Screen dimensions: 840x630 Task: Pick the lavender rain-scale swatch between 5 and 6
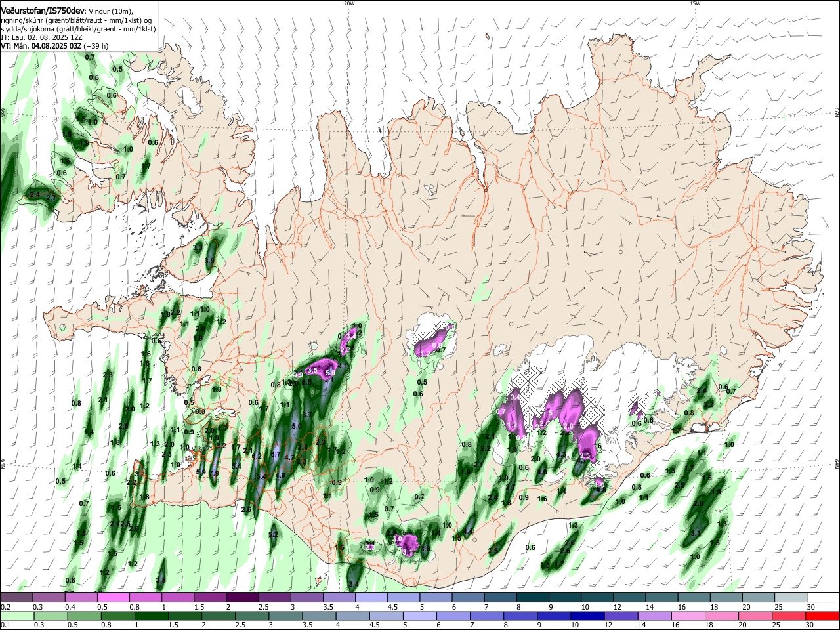click(419, 616)
